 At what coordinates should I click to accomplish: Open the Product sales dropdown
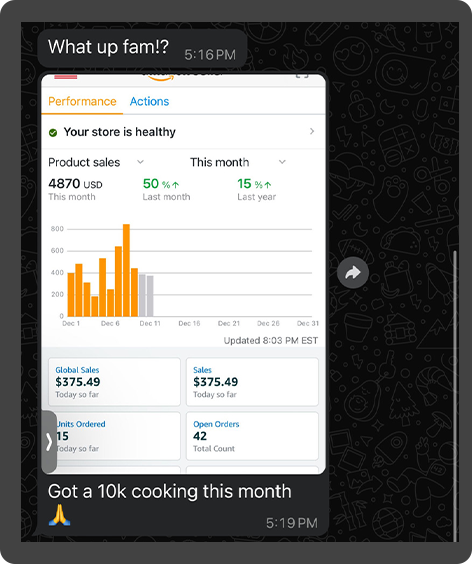pyautogui.click(x=96, y=162)
